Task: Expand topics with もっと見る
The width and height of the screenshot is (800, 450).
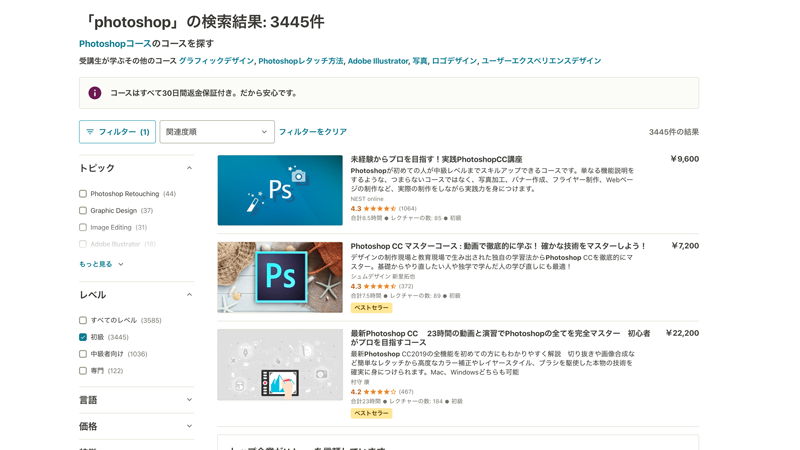Action: [x=101, y=264]
